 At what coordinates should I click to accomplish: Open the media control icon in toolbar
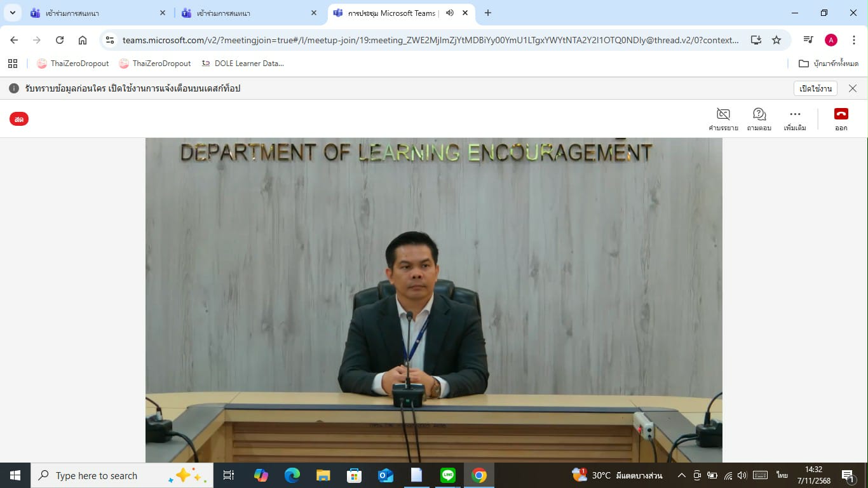click(808, 40)
